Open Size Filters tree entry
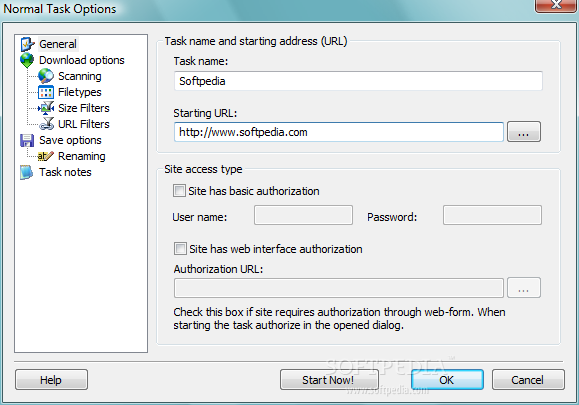 84,108
